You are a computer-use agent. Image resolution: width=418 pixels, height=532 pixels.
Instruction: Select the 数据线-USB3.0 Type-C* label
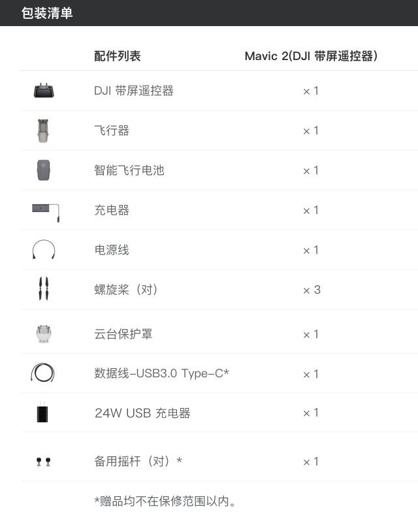[161, 373]
